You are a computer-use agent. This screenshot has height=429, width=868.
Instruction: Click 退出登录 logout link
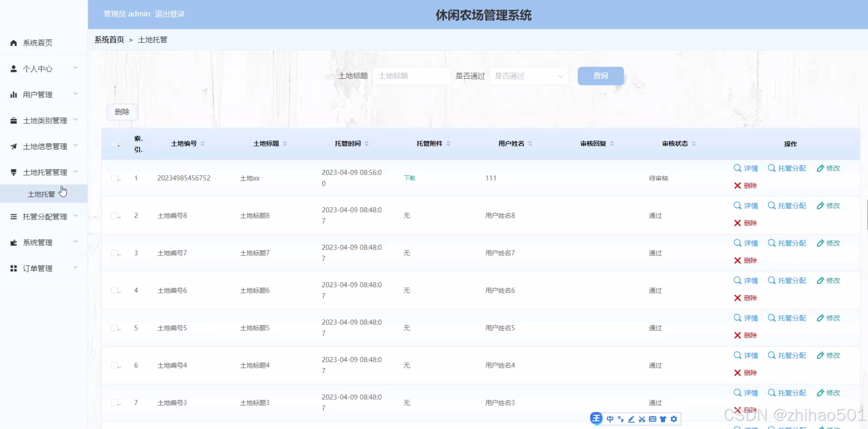(x=169, y=14)
